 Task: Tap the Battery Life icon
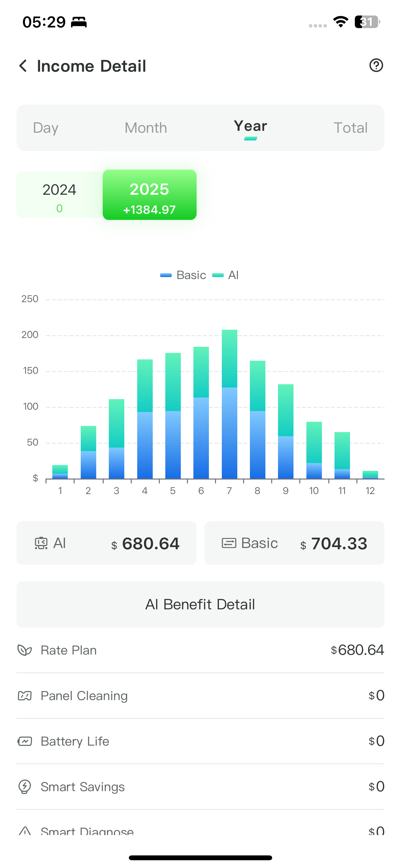(x=25, y=741)
